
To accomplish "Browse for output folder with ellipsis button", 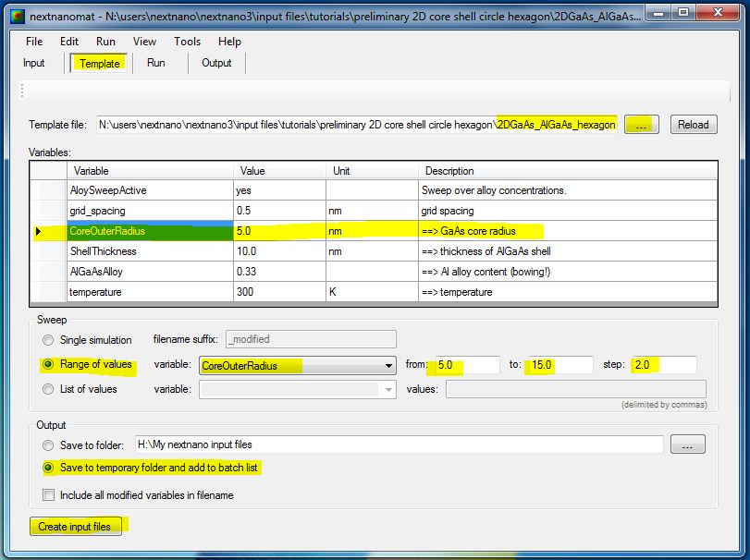I will tap(687, 445).
